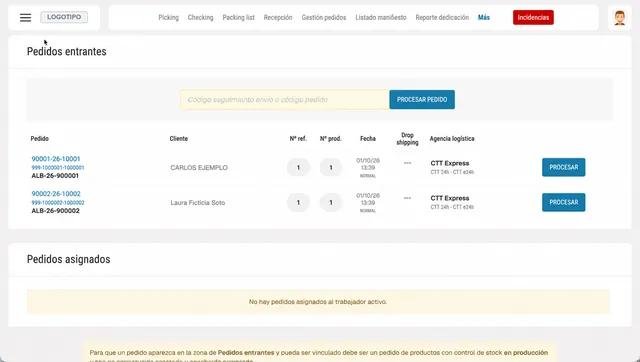The height and width of the screenshot is (362, 640).
Task: Open Reporte dedicación
Action: tap(442, 18)
